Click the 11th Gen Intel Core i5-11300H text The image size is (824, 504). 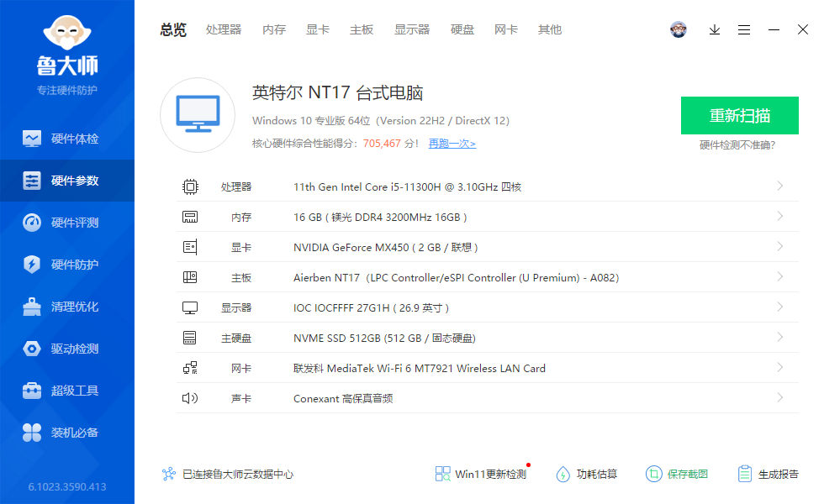coord(407,186)
